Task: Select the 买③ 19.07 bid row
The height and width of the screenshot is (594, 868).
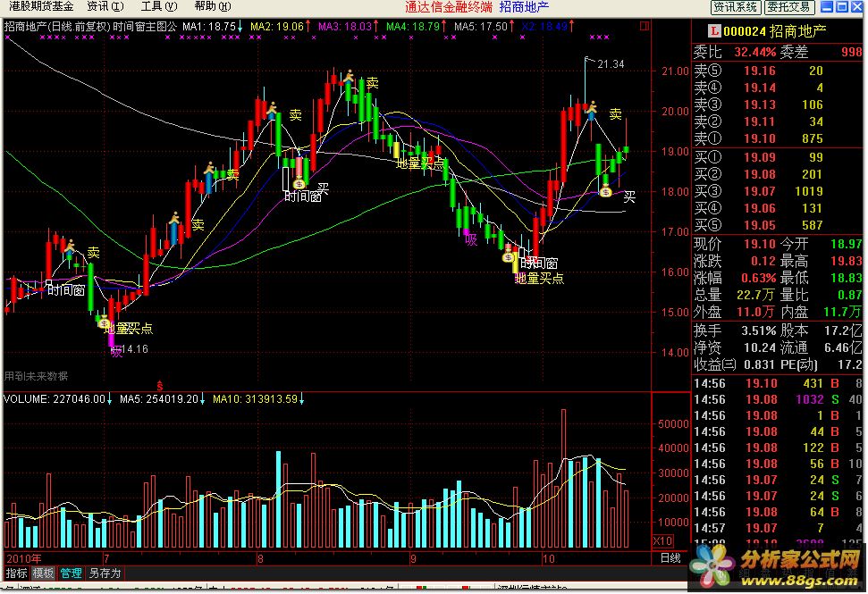Action: pos(777,191)
